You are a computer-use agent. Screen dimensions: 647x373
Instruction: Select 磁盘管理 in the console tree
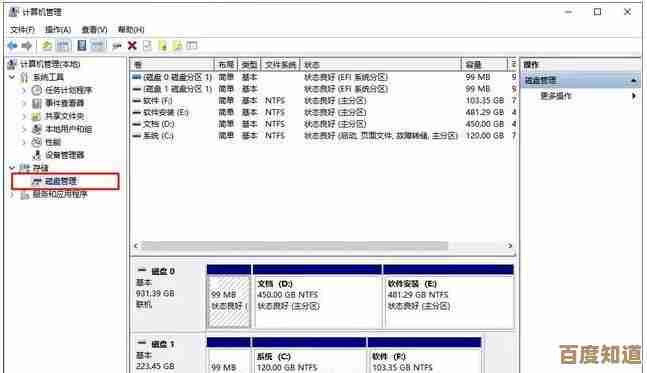click(61, 181)
